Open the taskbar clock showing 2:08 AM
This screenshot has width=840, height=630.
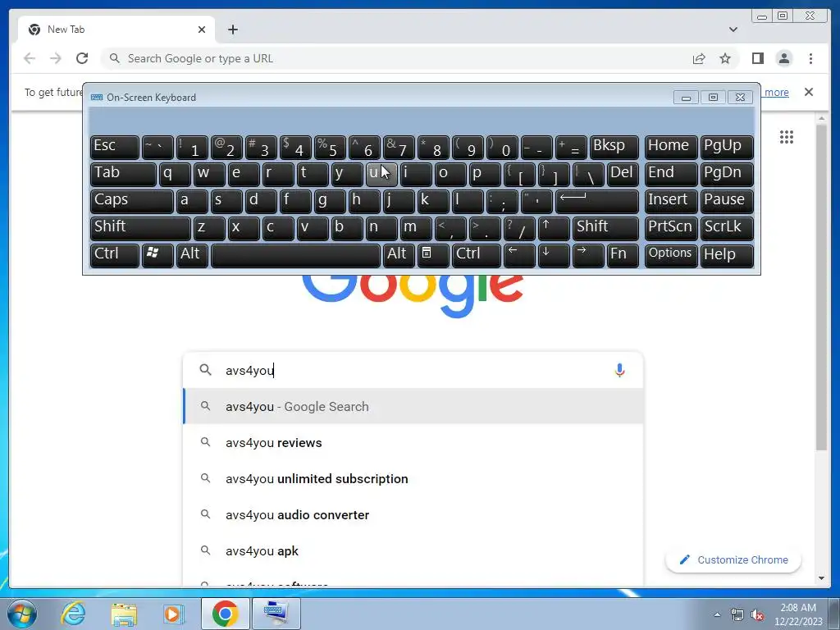[798, 614]
